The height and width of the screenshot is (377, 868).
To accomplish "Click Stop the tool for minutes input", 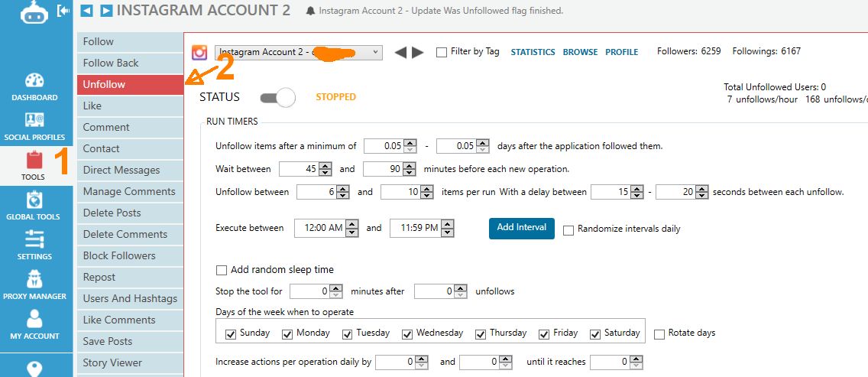I will (309, 291).
